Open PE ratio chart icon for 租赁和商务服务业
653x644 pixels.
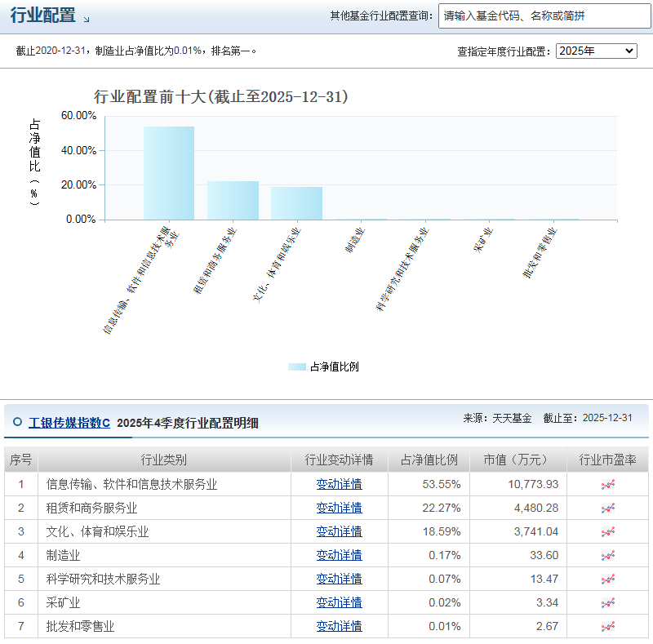tap(607, 509)
